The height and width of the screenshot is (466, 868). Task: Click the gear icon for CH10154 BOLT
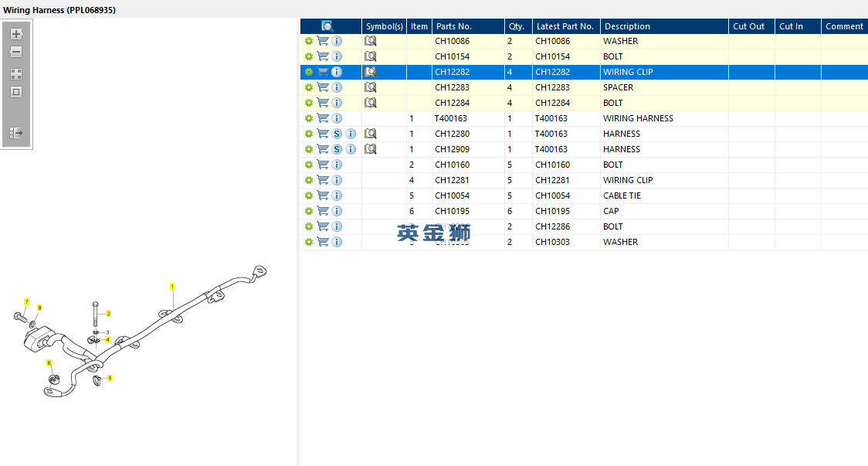coord(309,56)
